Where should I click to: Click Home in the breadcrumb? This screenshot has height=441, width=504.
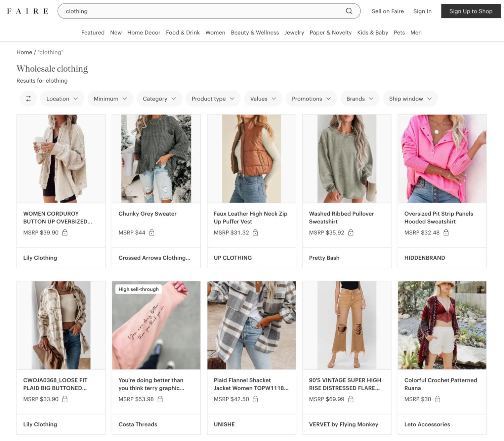(x=24, y=52)
